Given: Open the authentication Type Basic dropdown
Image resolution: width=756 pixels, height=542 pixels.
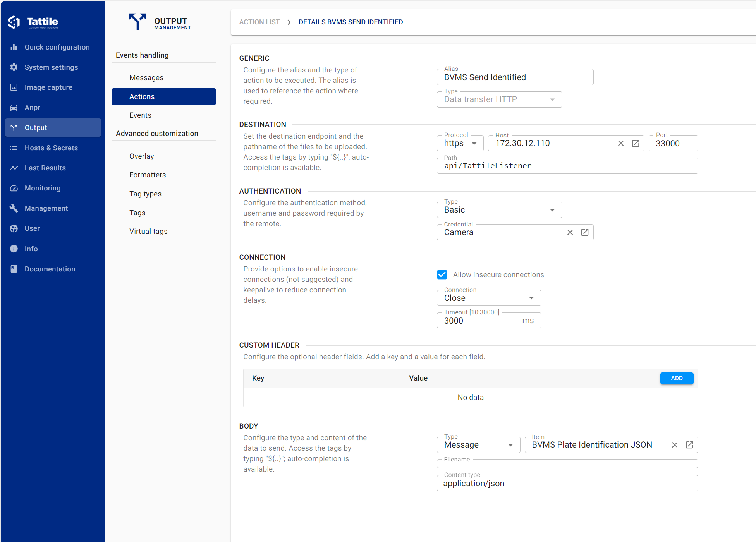Looking at the screenshot, I should point(499,210).
